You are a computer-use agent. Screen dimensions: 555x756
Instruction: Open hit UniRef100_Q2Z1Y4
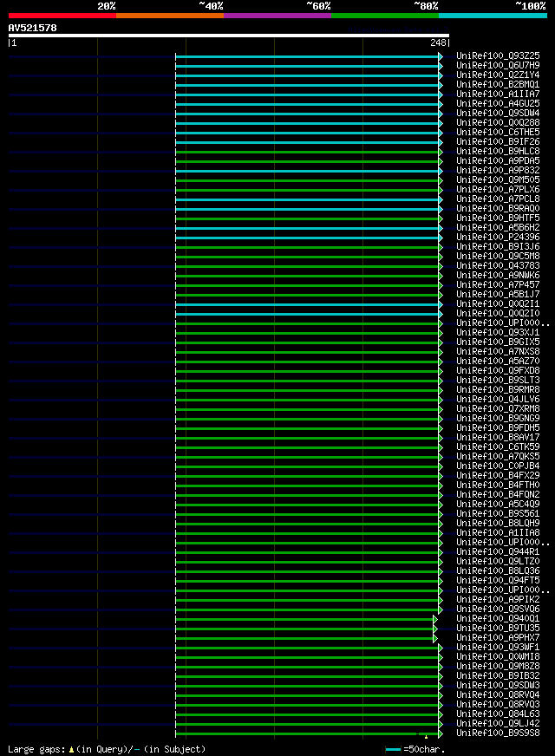[498, 75]
